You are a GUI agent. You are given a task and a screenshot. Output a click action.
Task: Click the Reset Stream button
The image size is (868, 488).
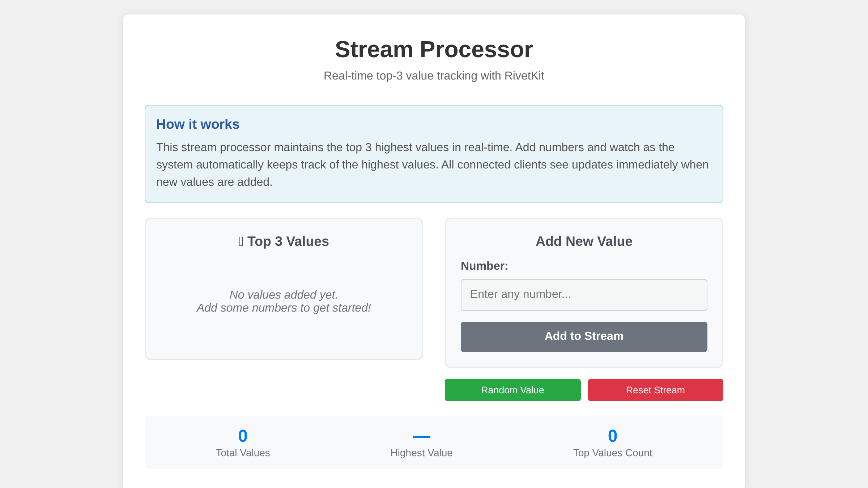pyautogui.click(x=655, y=390)
